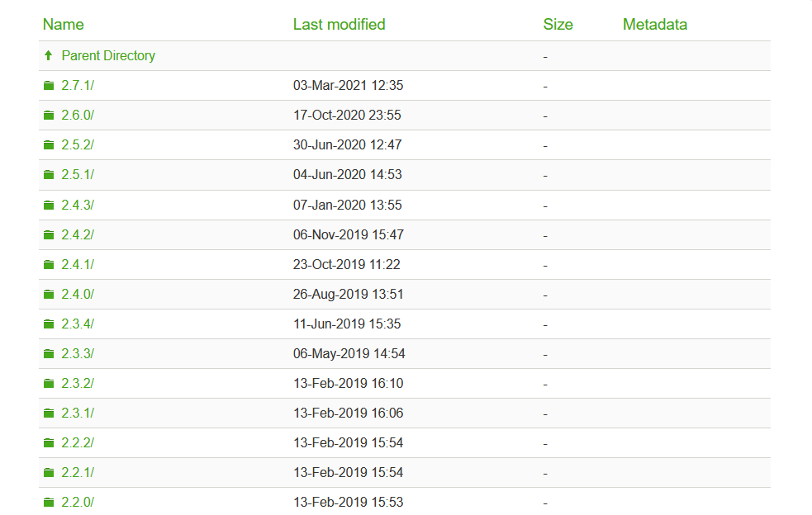This screenshot has height=515, width=812.
Task: Navigate into the 2.4.1/ directory
Action: (x=78, y=265)
